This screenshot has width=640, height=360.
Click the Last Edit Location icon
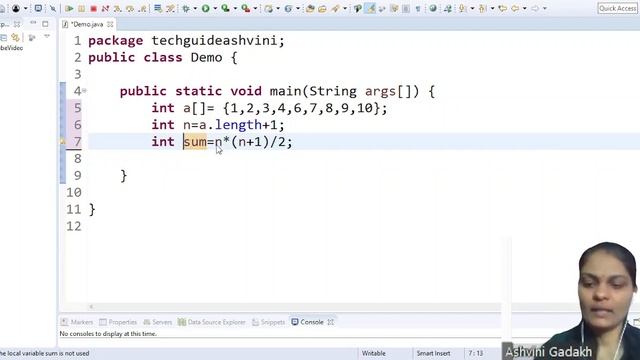(x=502, y=8)
